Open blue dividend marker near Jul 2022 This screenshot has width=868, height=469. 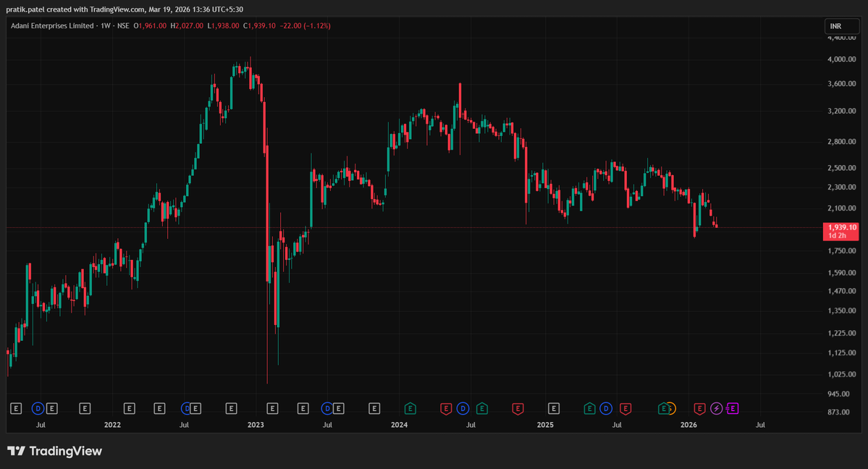185,409
